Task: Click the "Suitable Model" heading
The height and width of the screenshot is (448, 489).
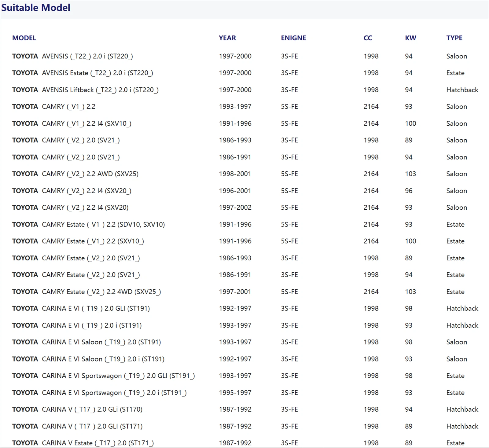Action: [x=36, y=8]
